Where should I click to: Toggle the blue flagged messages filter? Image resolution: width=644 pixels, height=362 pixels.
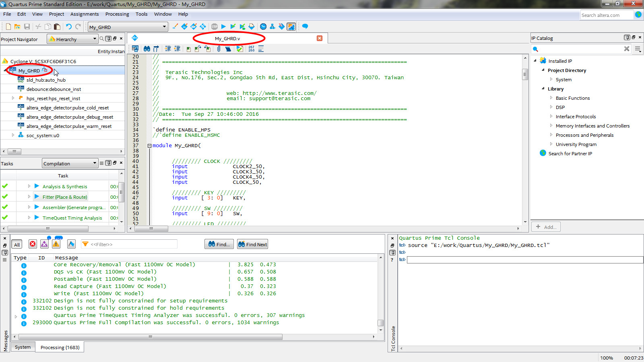tap(71, 244)
